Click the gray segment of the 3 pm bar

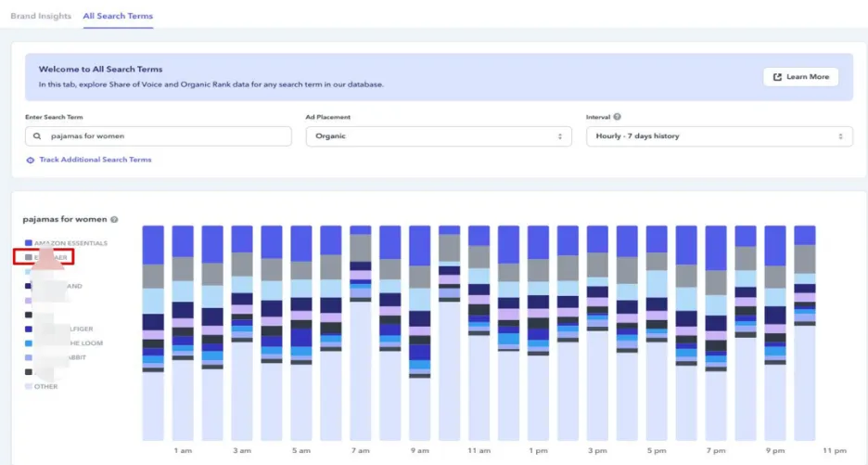click(597, 265)
